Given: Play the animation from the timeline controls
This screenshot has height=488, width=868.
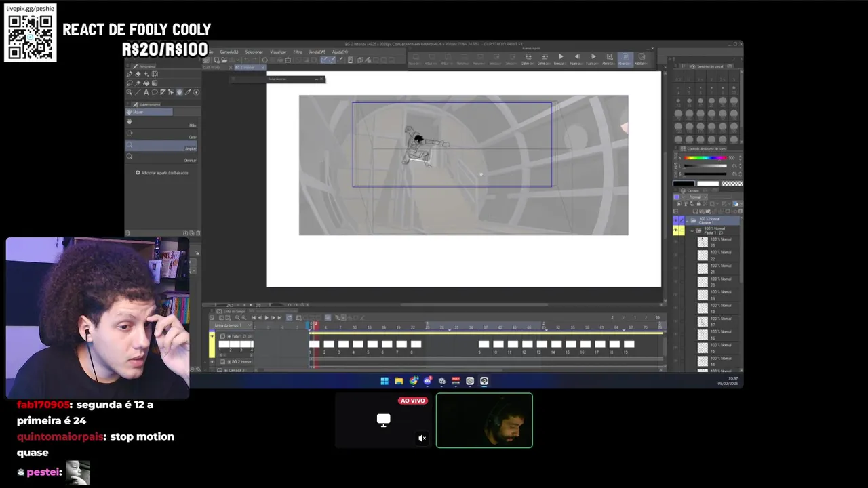Looking at the screenshot, I should tap(267, 317).
